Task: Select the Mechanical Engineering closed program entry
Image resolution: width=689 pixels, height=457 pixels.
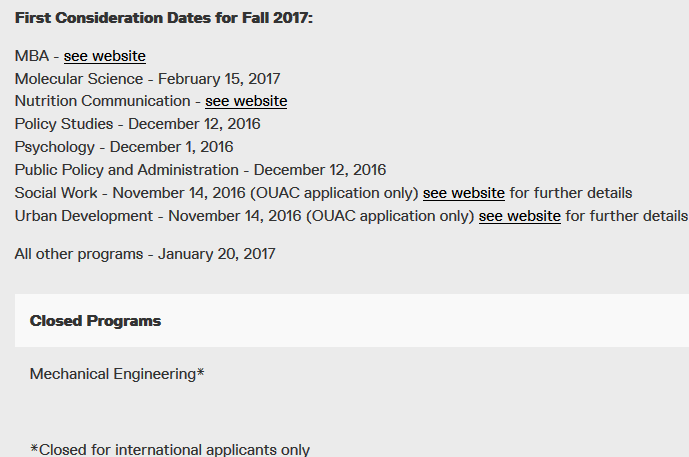Action: coord(117,374)
